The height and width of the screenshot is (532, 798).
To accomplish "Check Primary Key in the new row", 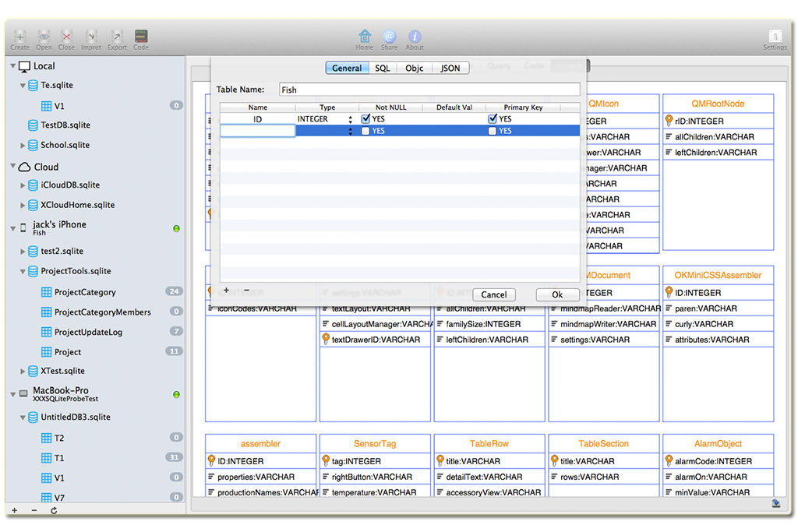I will [x=493, y=131].
